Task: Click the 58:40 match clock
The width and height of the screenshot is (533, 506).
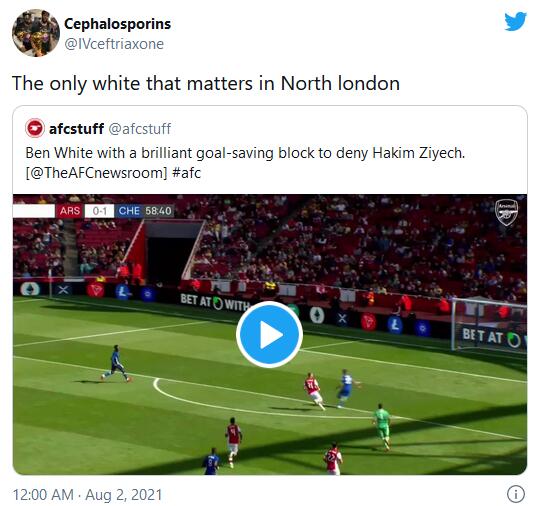Action: (x=158, y=211)
